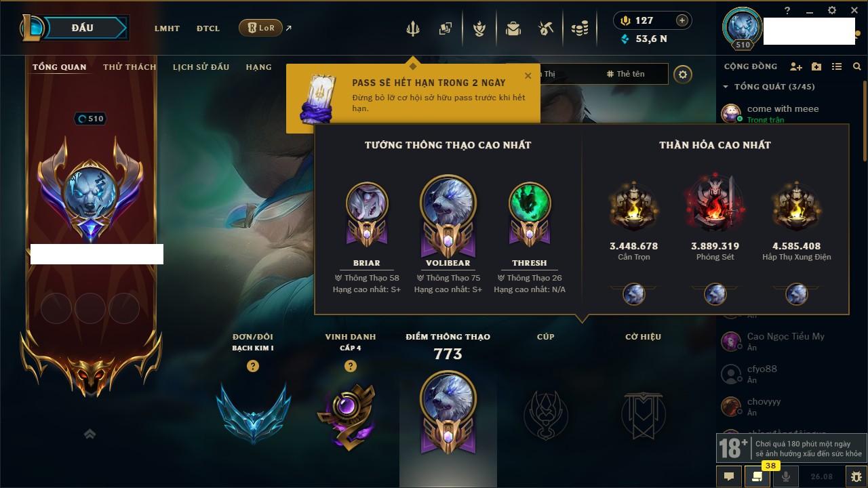Close the pass expiry notification
Screen dimensions: 868x488
528,76
